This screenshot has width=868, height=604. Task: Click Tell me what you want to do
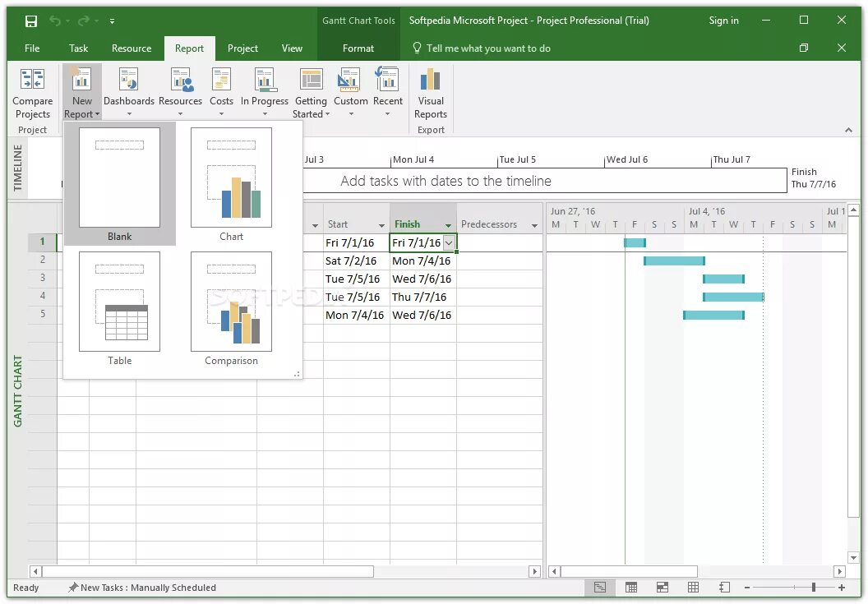pos(482,48)
